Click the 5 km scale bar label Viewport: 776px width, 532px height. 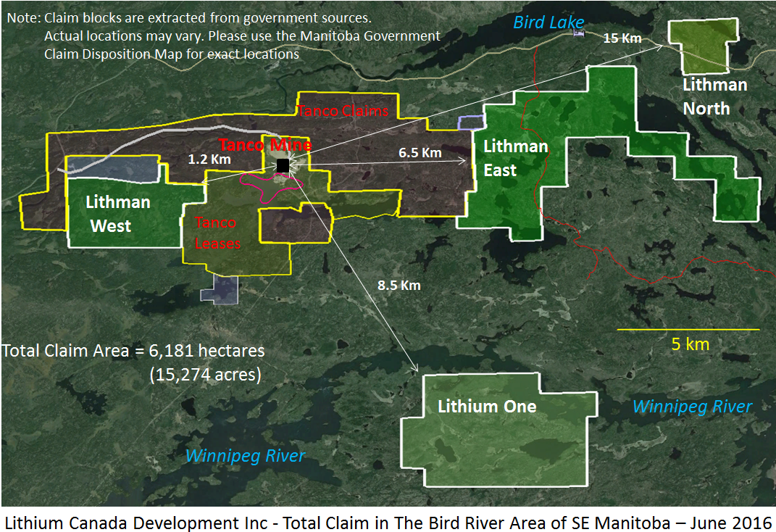click(x=691, y=344)
